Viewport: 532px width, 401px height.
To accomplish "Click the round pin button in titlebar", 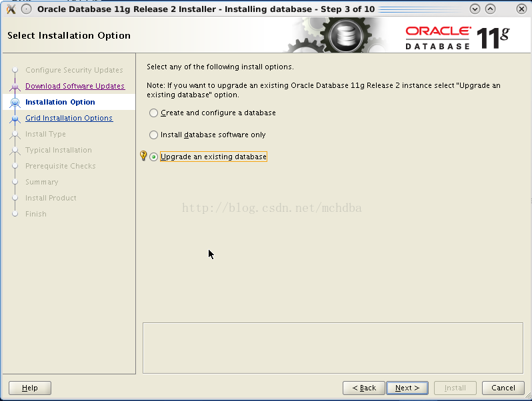I will point(27,9).
